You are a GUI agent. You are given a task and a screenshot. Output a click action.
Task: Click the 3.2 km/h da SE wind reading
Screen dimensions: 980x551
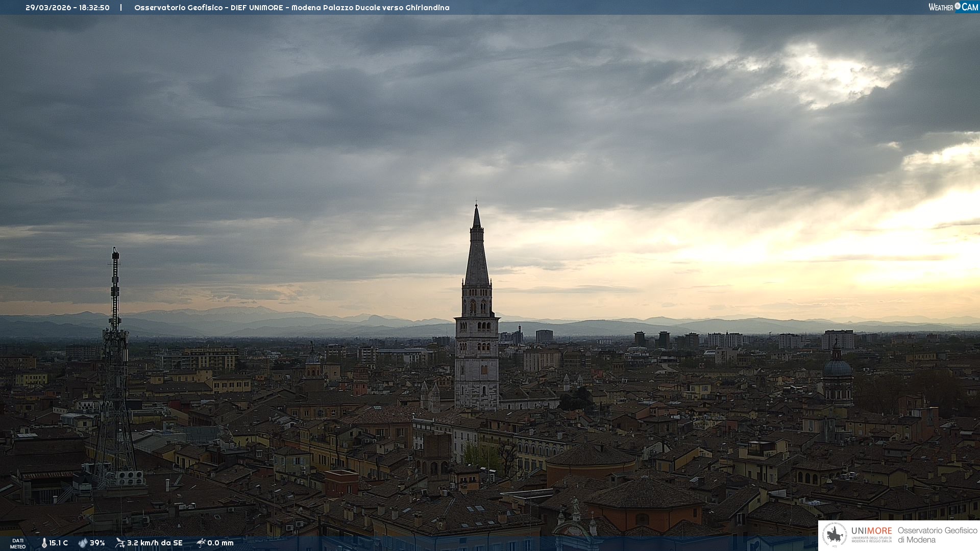pos(155,543)
